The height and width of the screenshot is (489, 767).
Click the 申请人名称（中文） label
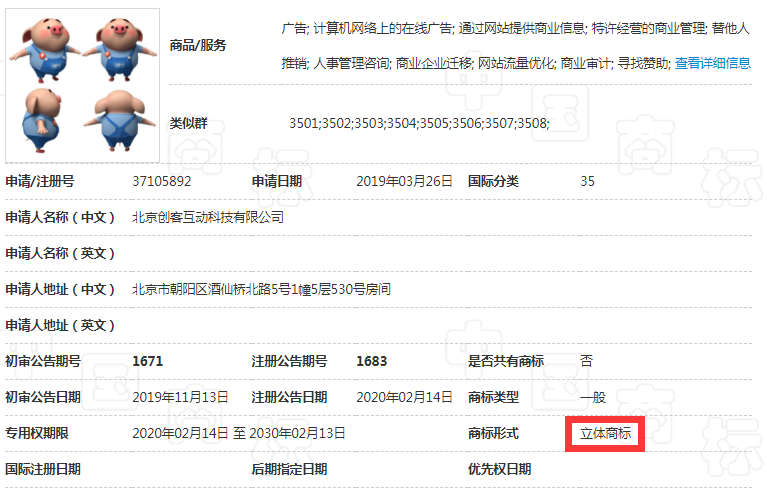60,217
